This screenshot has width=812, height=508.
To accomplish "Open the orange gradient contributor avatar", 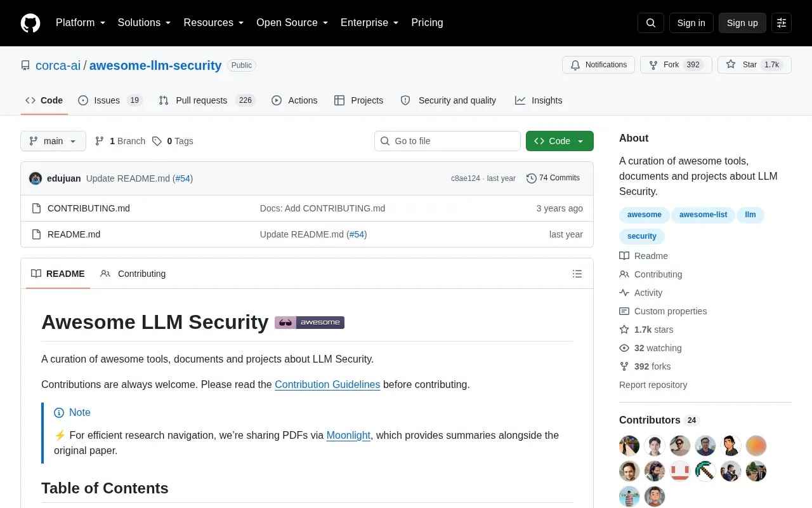I will (756, 446).
